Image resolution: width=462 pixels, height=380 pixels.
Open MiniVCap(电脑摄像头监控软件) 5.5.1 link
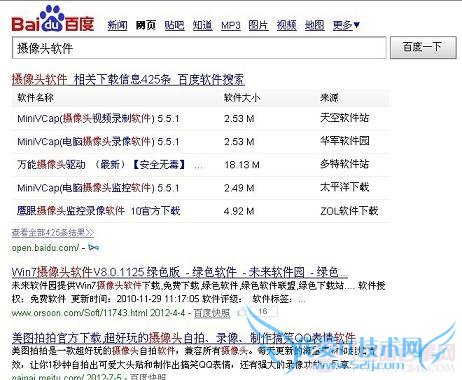[98, 188]
